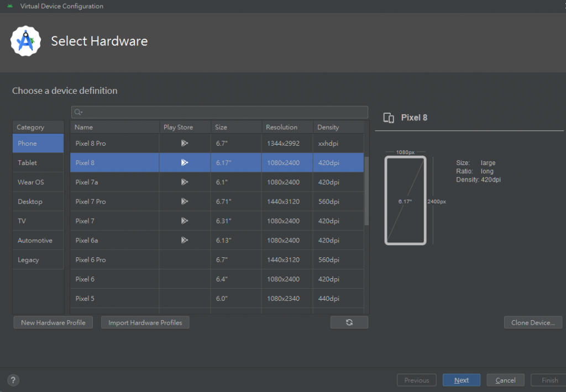Select the Pixel 5 device row
566x392 pixels.
tap(217, 299)
